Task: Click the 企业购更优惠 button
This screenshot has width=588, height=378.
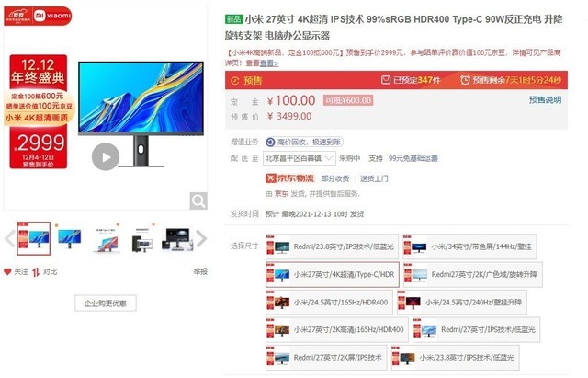Action: 106,304
